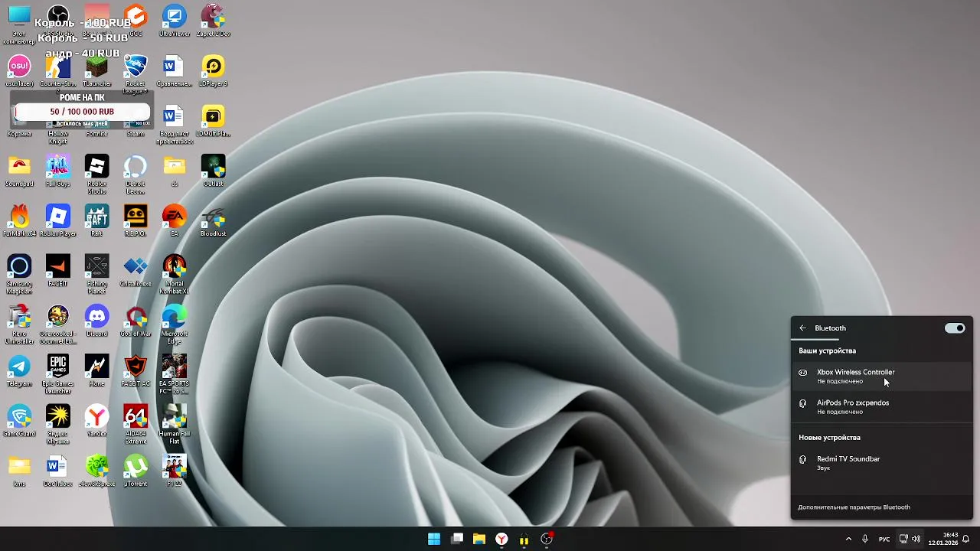Launch FACEIT AC shortcut
The height and width of the screenshot is (551, 980).
click(x=136, y=370)
